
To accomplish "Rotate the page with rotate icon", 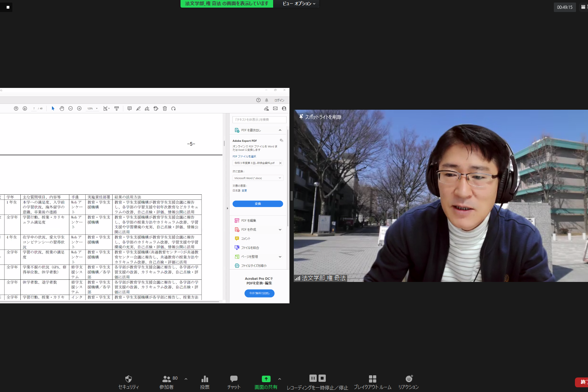I will [x=173, y=109].
